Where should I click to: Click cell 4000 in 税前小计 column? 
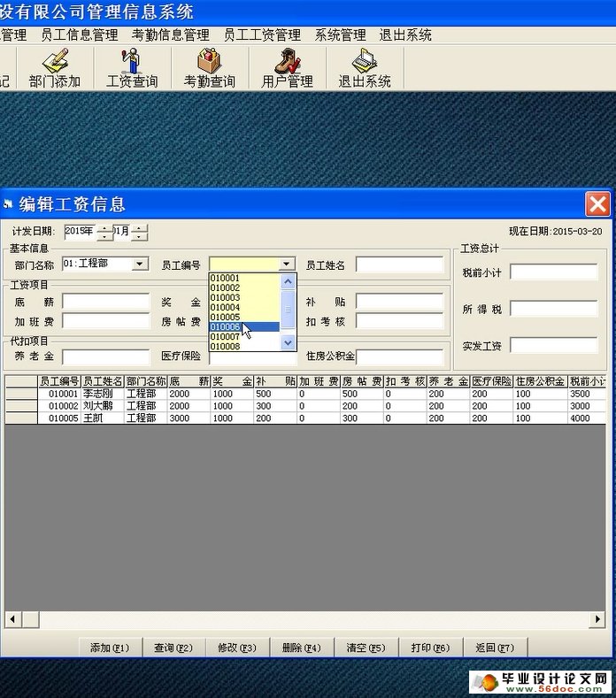[587, 418]
